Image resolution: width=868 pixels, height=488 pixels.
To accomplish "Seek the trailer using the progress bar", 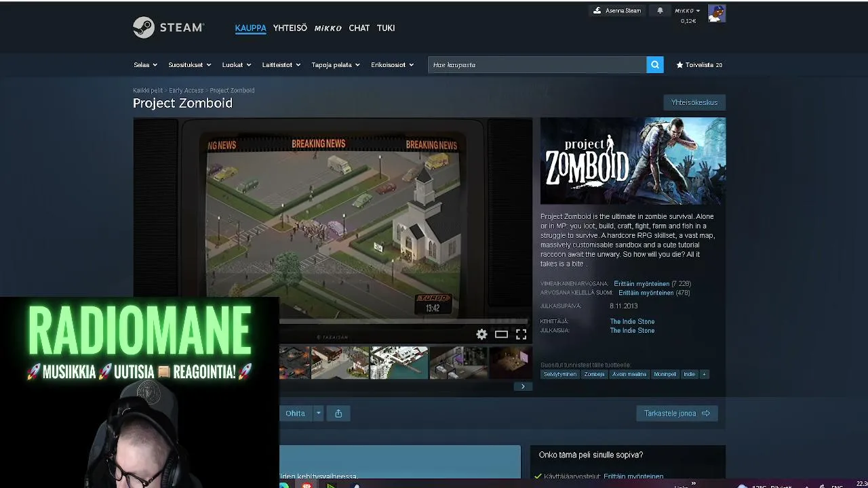I will coord(403,321).
